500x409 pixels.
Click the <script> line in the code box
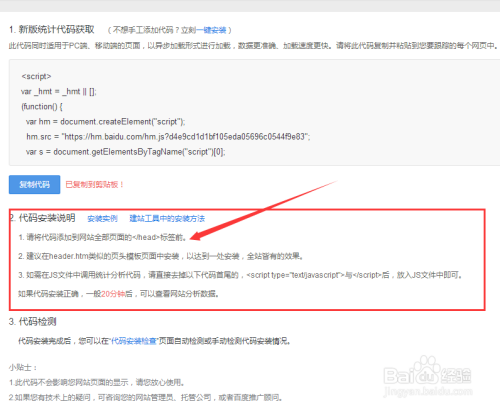pyautogui.click(x=36, y=76)
